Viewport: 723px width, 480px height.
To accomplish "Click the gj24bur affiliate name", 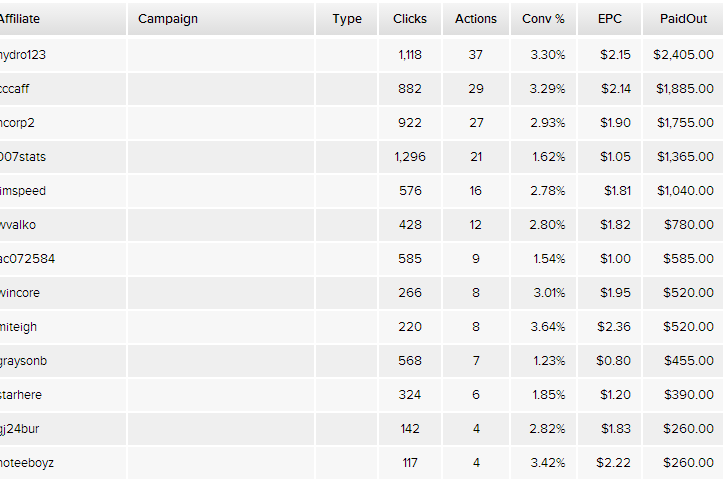I will tap(19, 429).
